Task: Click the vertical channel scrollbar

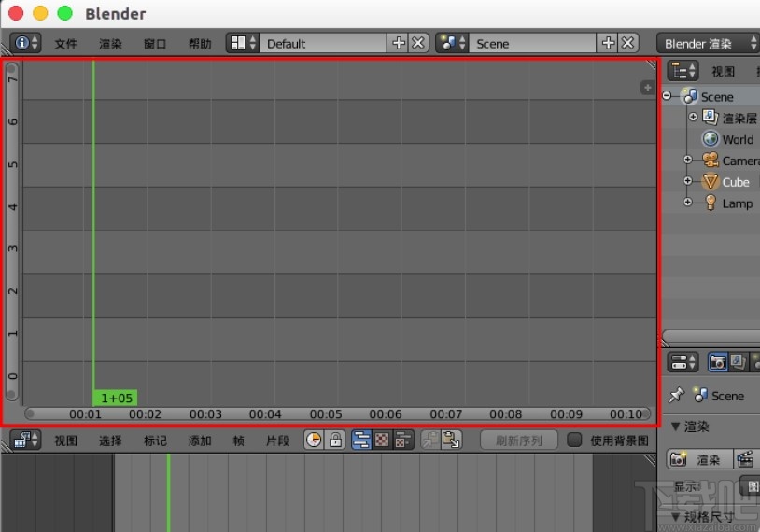Action: (12, 231)
